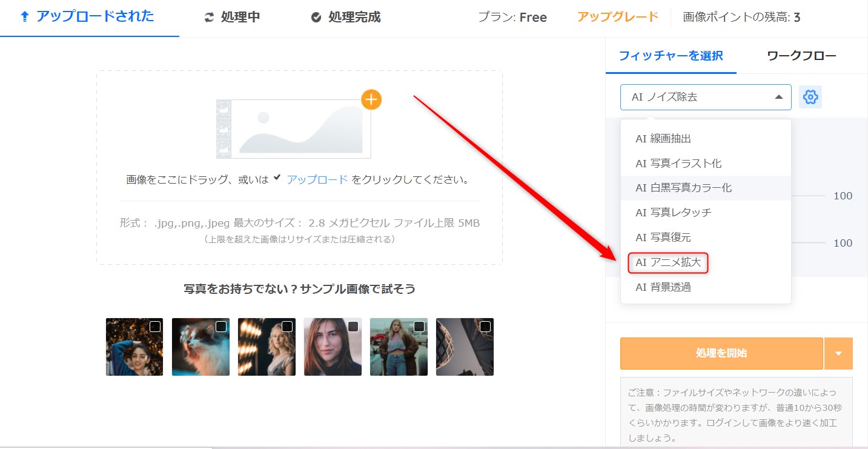Tick checkbox on brunette portrait sample image

click(x=353, y=327)
